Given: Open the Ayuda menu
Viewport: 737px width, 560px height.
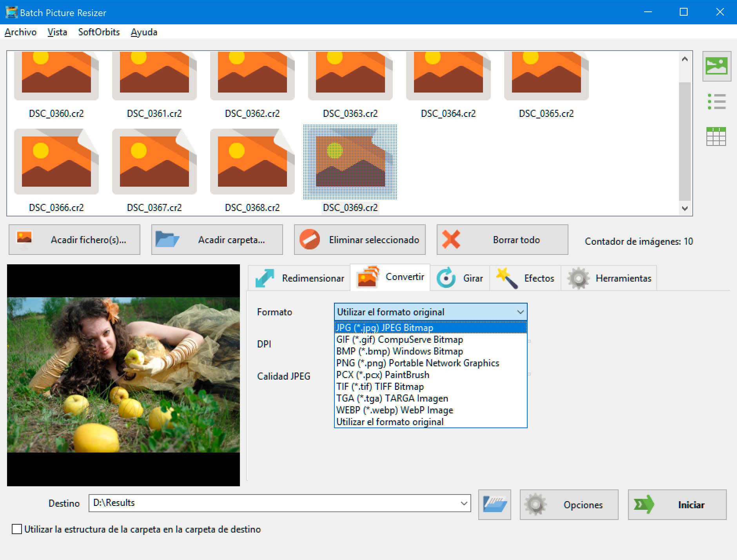Looking at the screenshot, I should (144, 32).
